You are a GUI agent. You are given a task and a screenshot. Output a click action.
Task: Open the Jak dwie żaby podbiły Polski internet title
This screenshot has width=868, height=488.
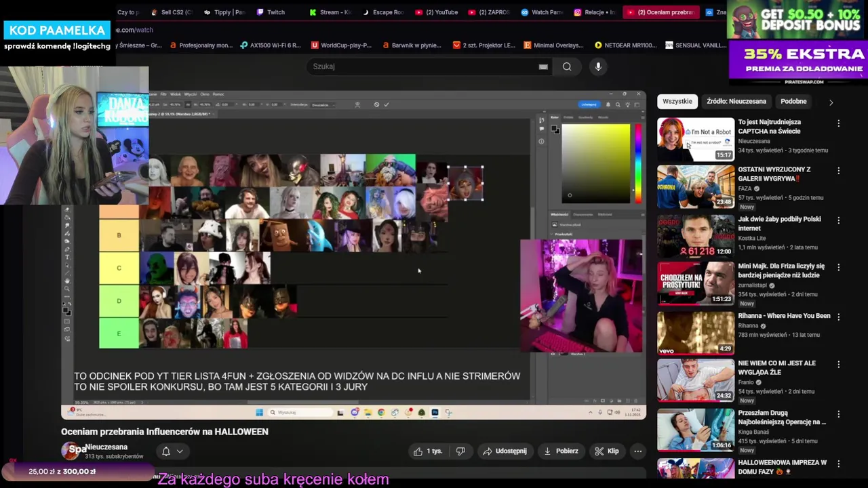click(x=779, y=224)
